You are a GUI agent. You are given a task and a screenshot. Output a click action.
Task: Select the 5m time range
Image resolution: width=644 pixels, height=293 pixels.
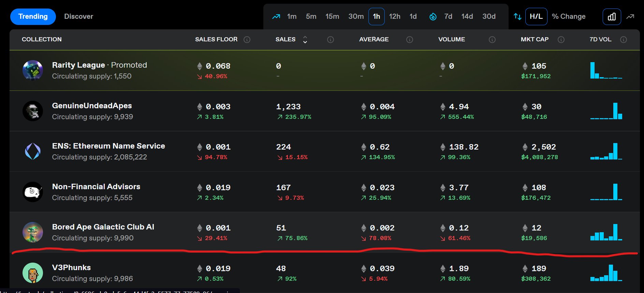pos(311,16)
